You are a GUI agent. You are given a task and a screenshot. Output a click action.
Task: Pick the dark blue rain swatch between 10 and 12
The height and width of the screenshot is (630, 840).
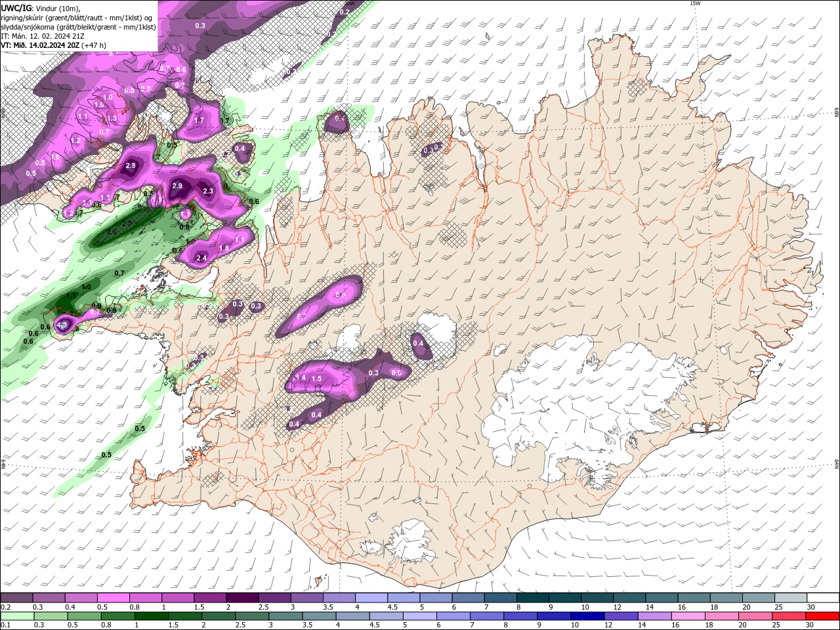click(x=587, y=616)
